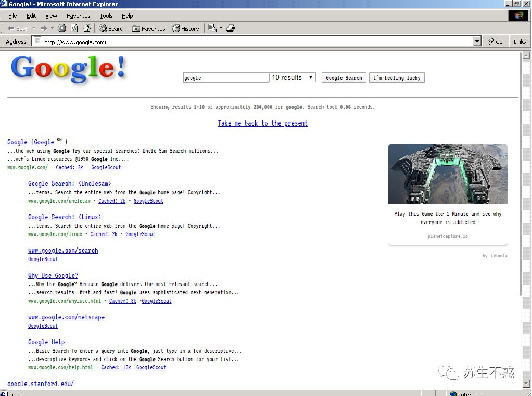Viewport: 532px width, 396px height.
Task: Open the Help menu
Action: (x=127, y=16)
